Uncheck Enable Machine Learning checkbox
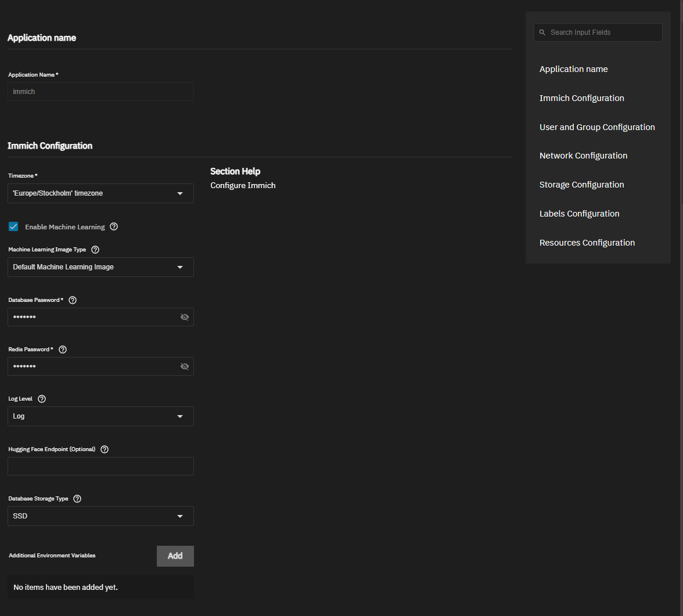 pos(13,226)
